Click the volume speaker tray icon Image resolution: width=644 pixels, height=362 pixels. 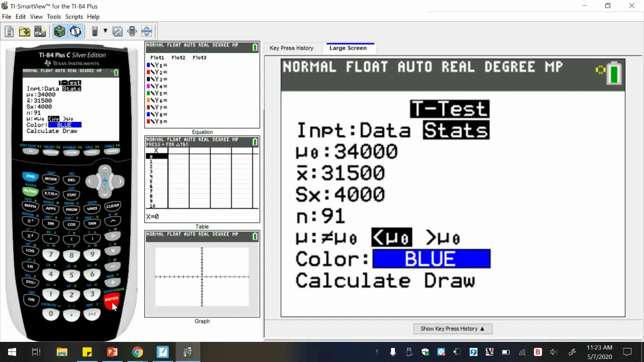tap(554, 352)
